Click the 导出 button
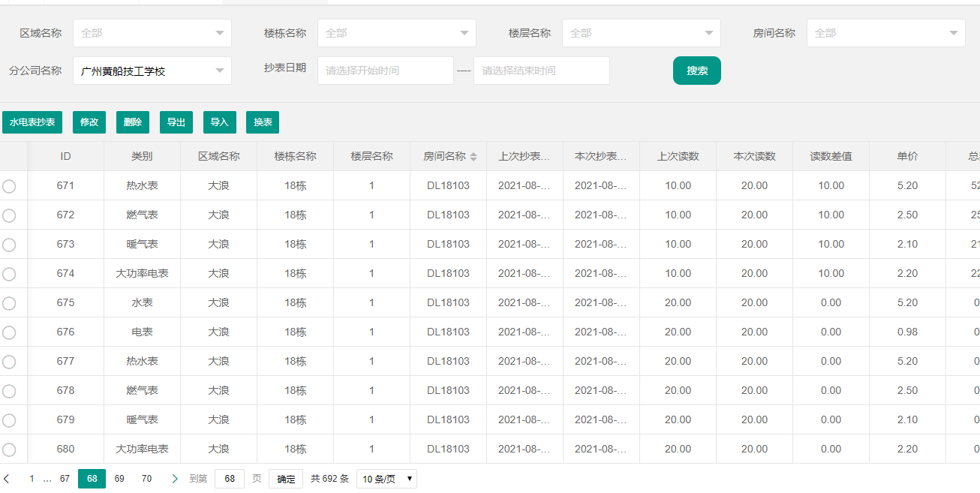Viewport: 980px width, 493px height. pyautogui.click(x=176, y=122)
